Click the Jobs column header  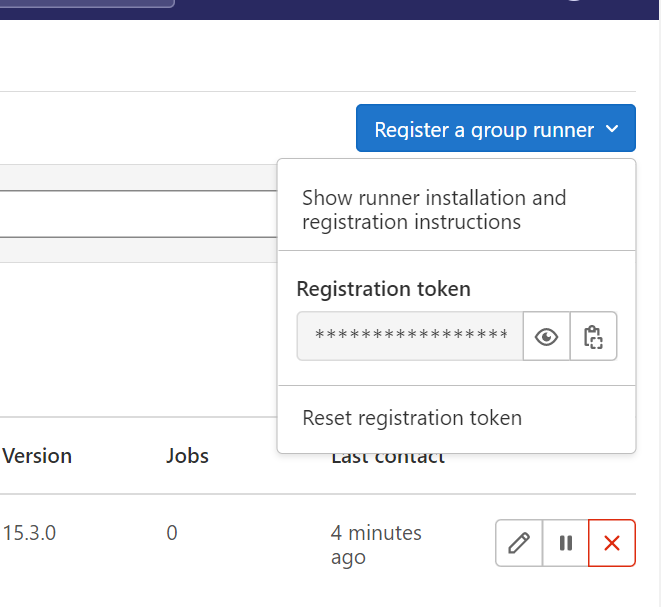[187, 456]
